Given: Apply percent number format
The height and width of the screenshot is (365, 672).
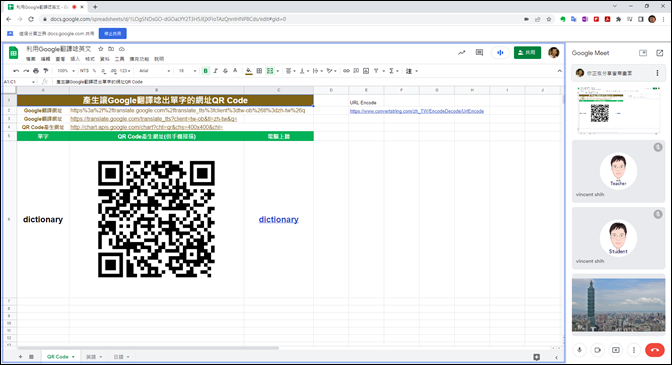Looking at the screenshot, I should point(94,71).
